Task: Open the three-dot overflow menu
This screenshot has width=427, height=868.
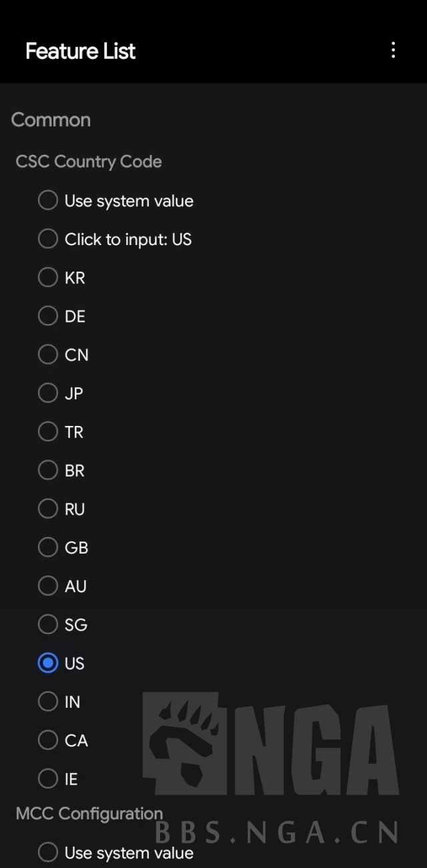Action: point(393,50)
